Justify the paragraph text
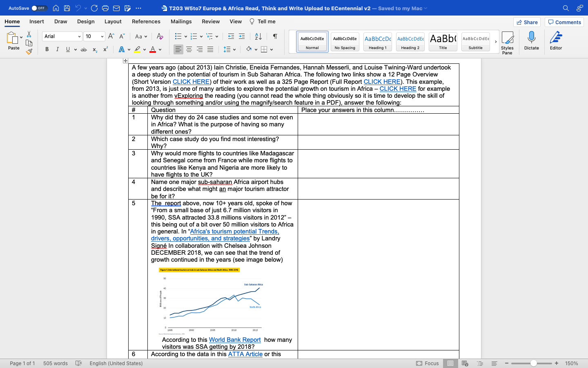 (x=210, y=49)
